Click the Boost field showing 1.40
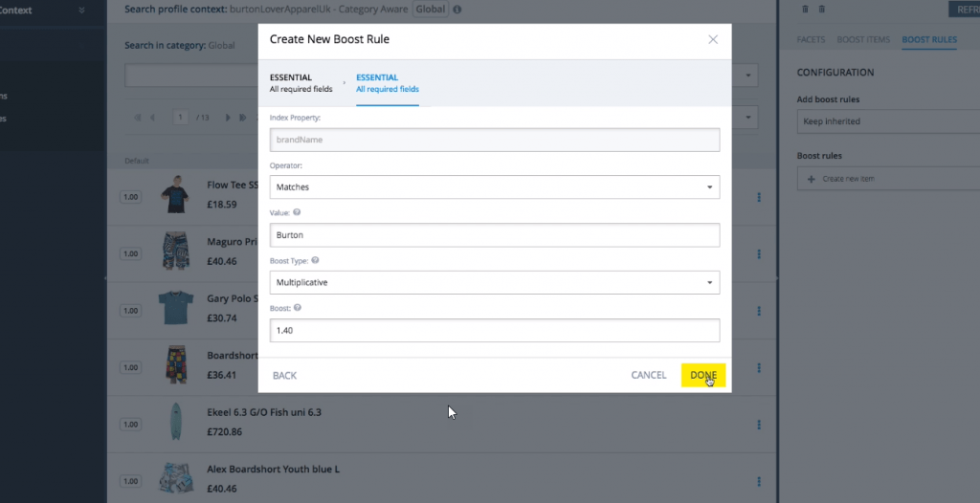Image resolution: width=980 pixels, height=503 pixels. 495,331
